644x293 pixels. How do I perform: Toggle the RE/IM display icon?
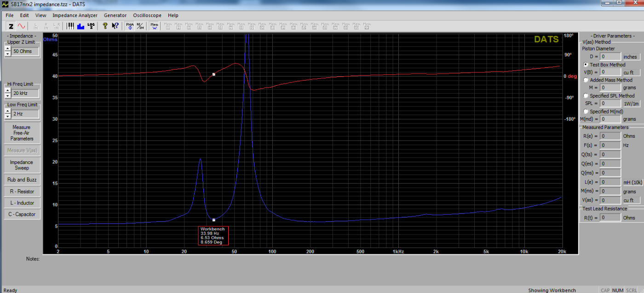click(140, 26)
